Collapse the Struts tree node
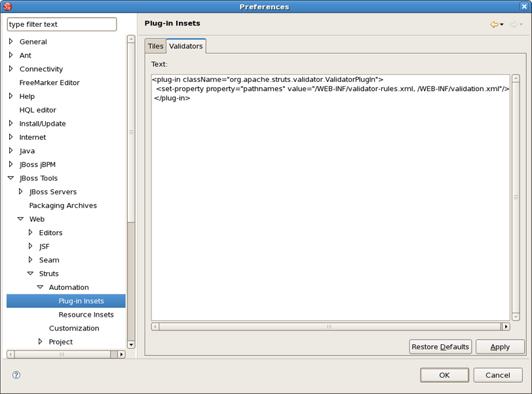 pos(30,274)
